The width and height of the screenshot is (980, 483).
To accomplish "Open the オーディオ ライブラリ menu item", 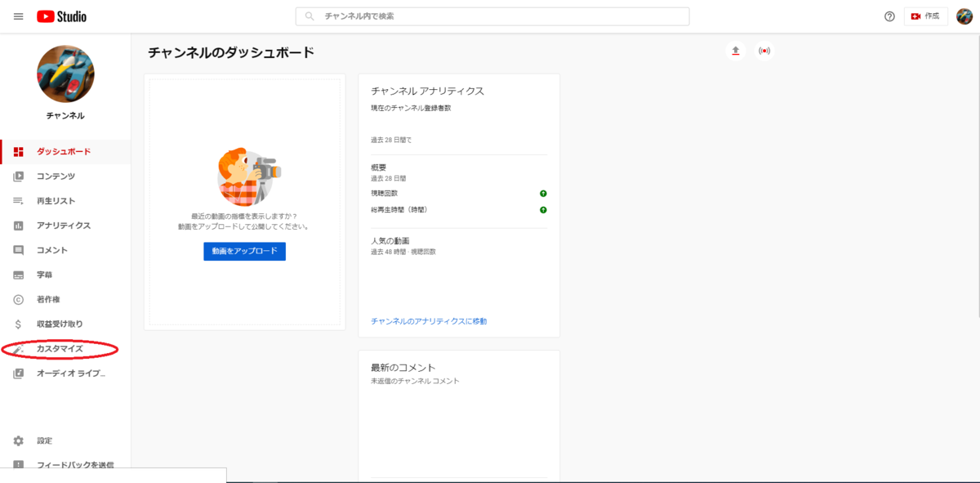I will pos(65,373).
